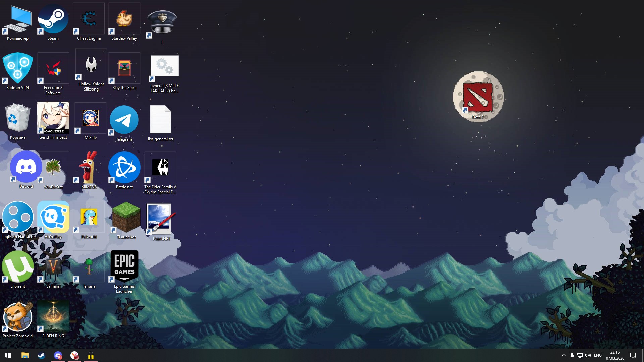Open File Explorer from the taskbar
The image size is (644, 362).
(x=25, y=355)
